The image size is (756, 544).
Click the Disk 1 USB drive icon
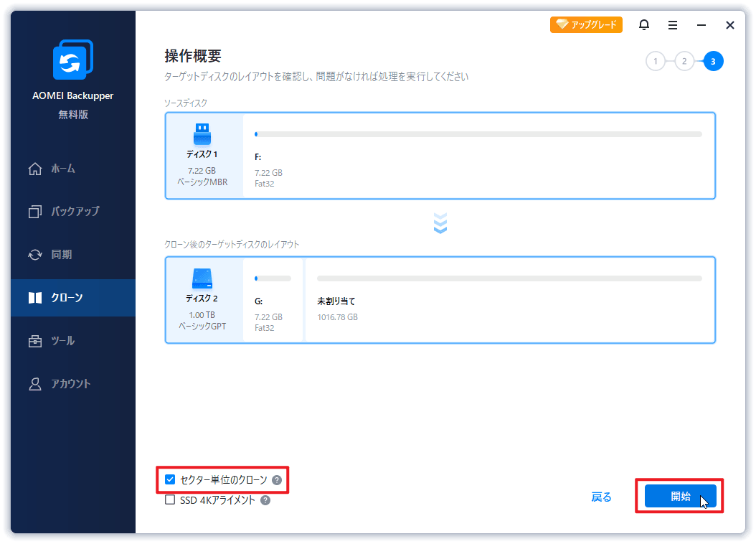point(202,134)
